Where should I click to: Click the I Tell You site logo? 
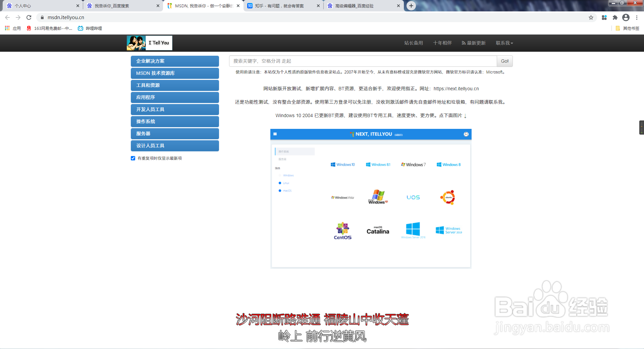(x=149, y=43)
